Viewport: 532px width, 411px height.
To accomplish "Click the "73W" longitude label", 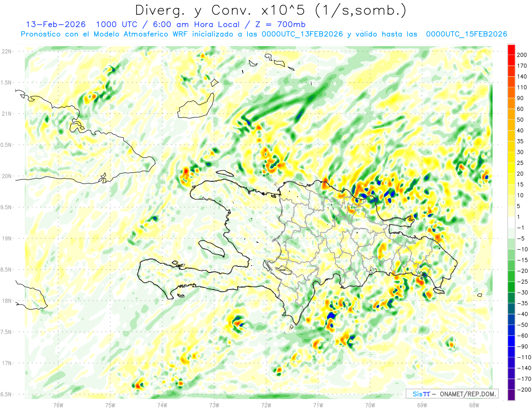I will pyautogui.click(x=214, y=405).
